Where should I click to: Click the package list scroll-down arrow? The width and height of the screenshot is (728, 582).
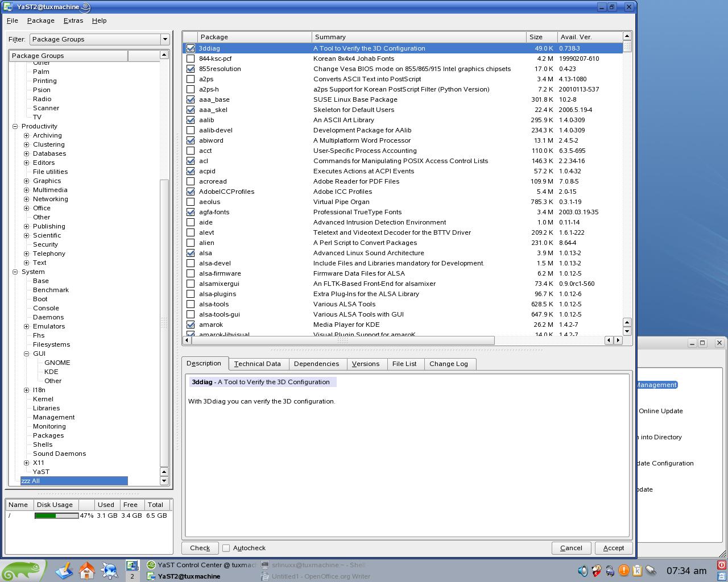627,331
